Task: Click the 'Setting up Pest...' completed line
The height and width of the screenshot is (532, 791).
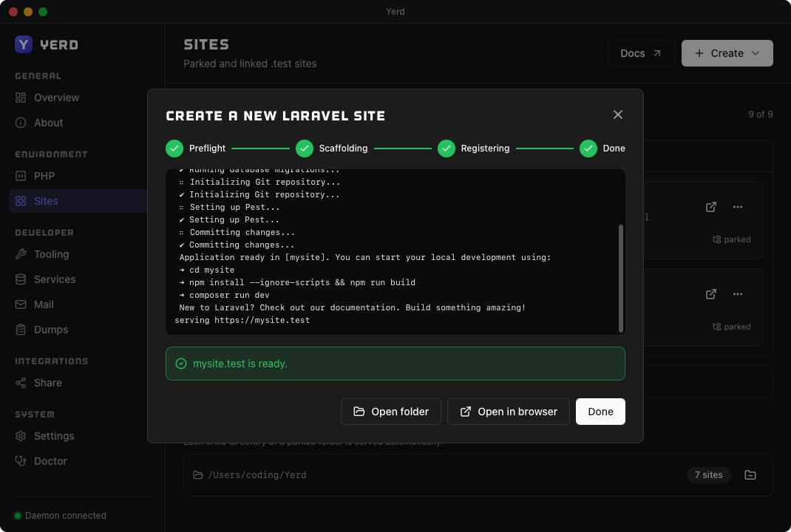Action: pos(229,219)
